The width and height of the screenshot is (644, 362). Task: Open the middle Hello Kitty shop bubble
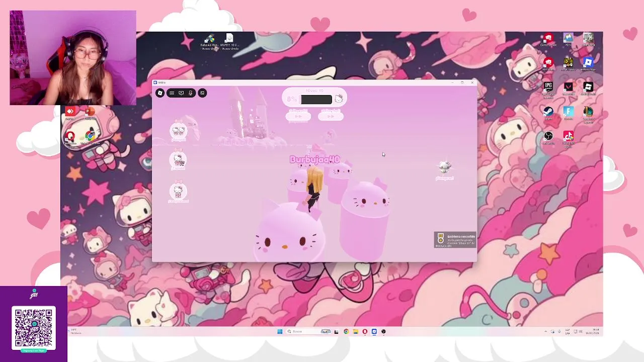[178, 161]
